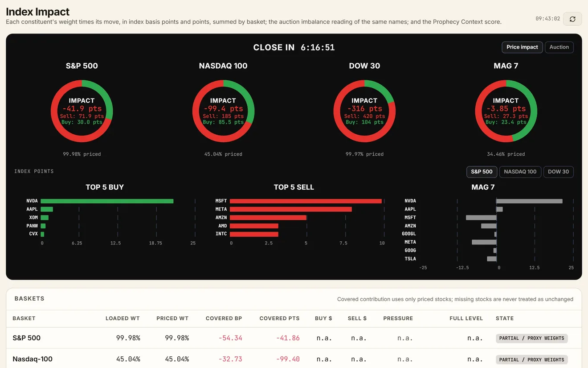
Task: Click the FULL LEVEL column header
Action: pos(466,318)
